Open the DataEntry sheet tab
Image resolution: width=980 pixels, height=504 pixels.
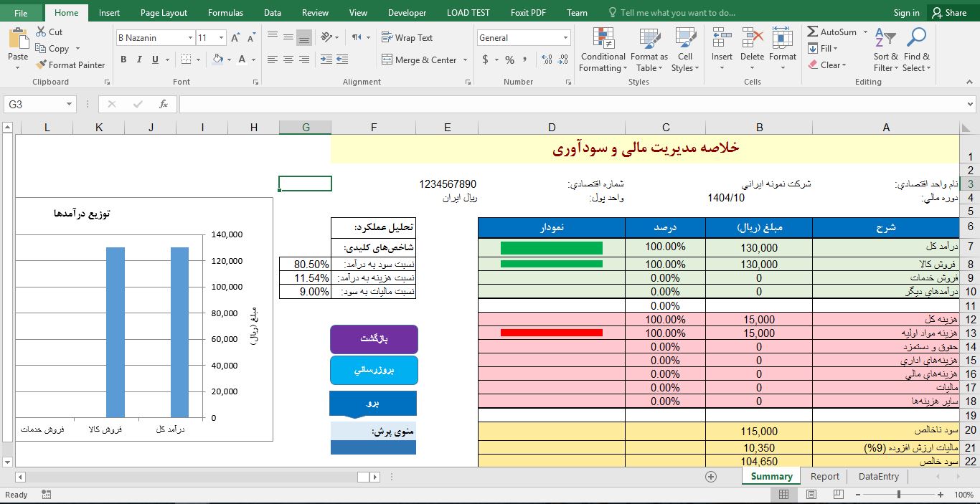878,476
